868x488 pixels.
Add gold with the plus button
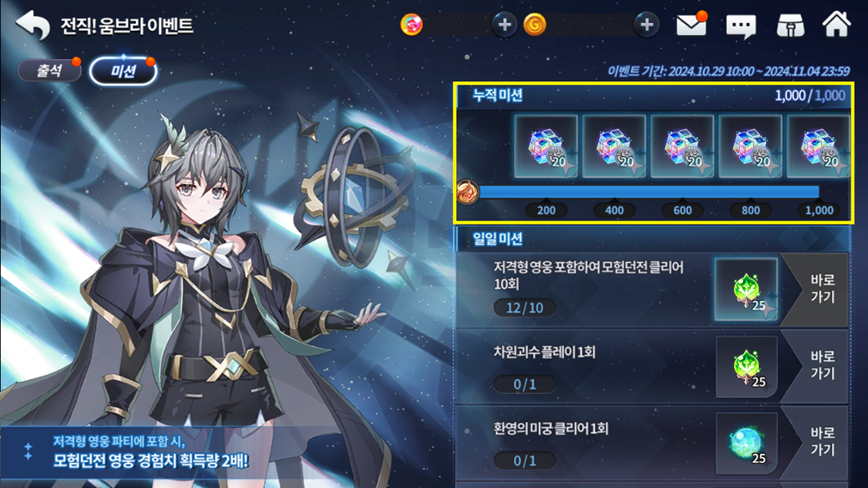click(647, 25)
